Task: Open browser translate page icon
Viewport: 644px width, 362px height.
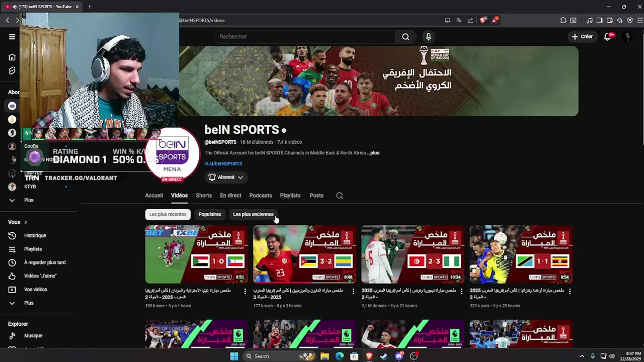Action: pyautogui.click(x=459, y=20)
